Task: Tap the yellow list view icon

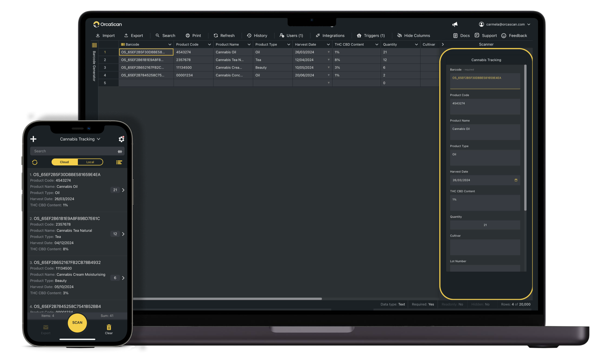Action: click(x=119, y=162)
